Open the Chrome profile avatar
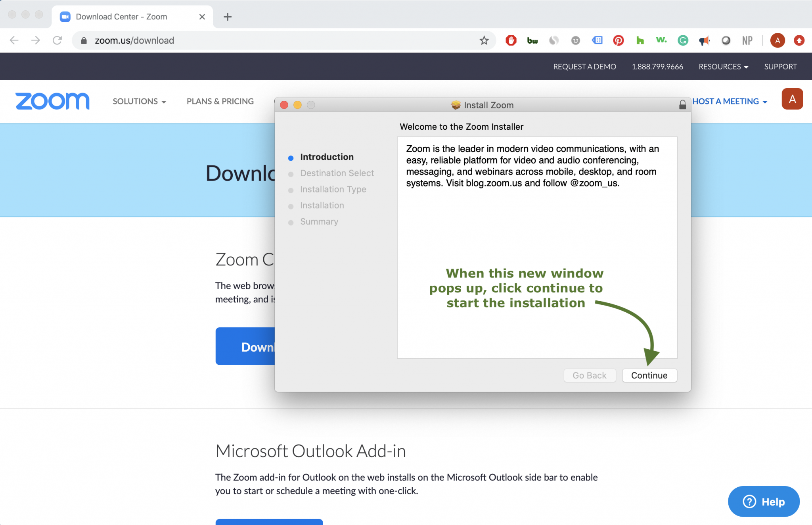This screenshot has width=812, height=525. (777, 40)
